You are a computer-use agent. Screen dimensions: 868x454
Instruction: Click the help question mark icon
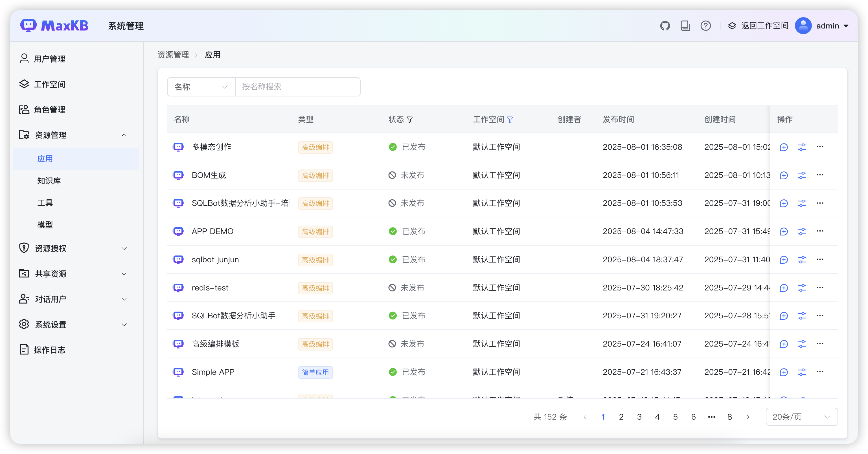tap(705, 26)
